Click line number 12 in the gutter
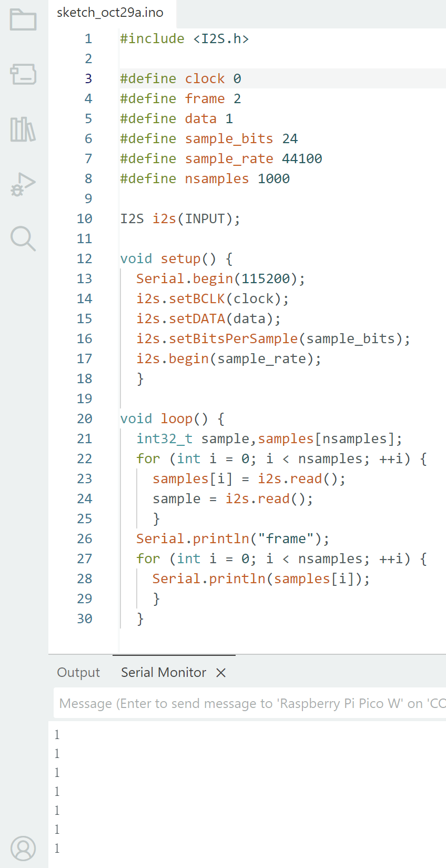 coord(84,259)
